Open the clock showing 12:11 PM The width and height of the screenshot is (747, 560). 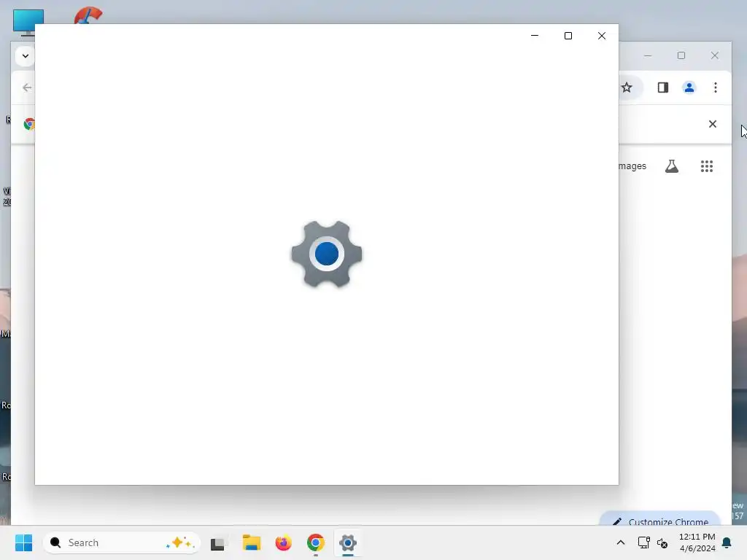[x=697, y=542]
